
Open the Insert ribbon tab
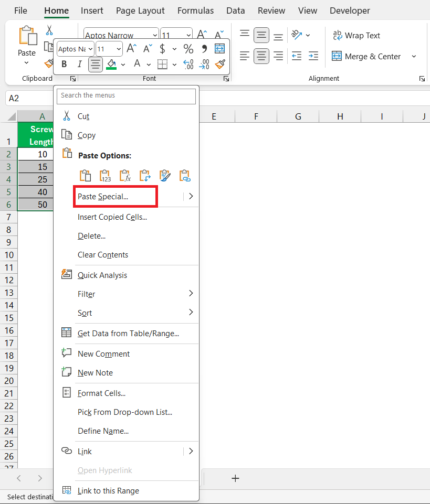tap(92, 10)
